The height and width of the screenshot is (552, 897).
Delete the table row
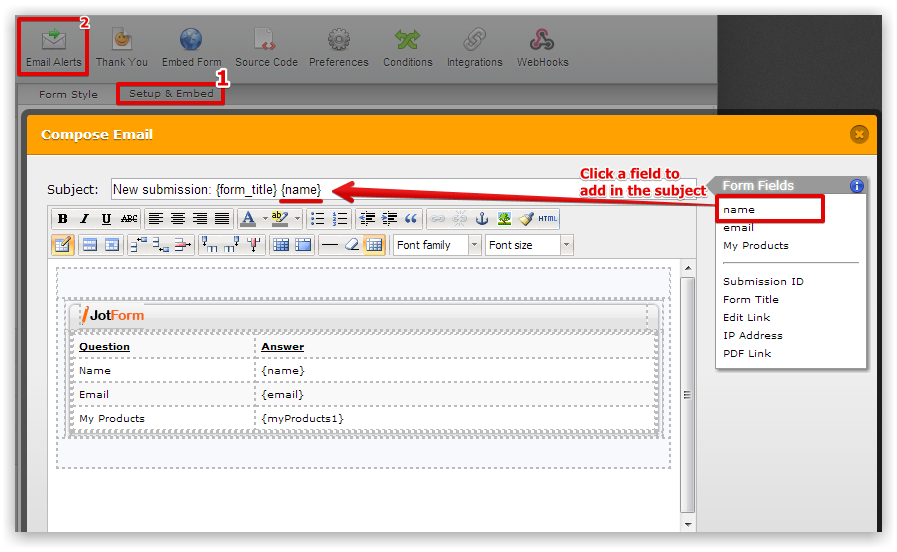point(183,245)
